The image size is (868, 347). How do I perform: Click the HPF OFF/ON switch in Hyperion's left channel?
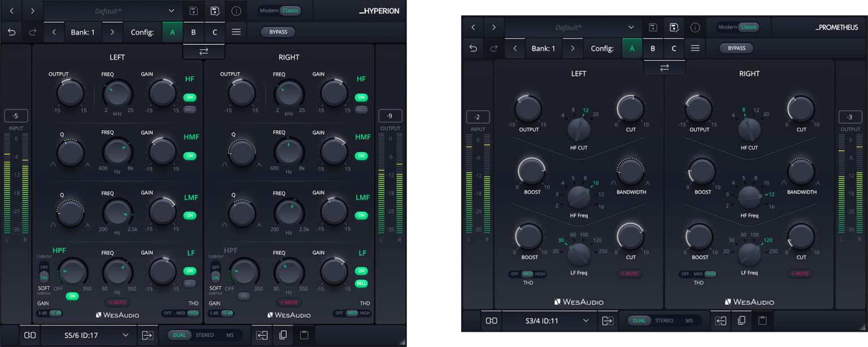point(44,272)
